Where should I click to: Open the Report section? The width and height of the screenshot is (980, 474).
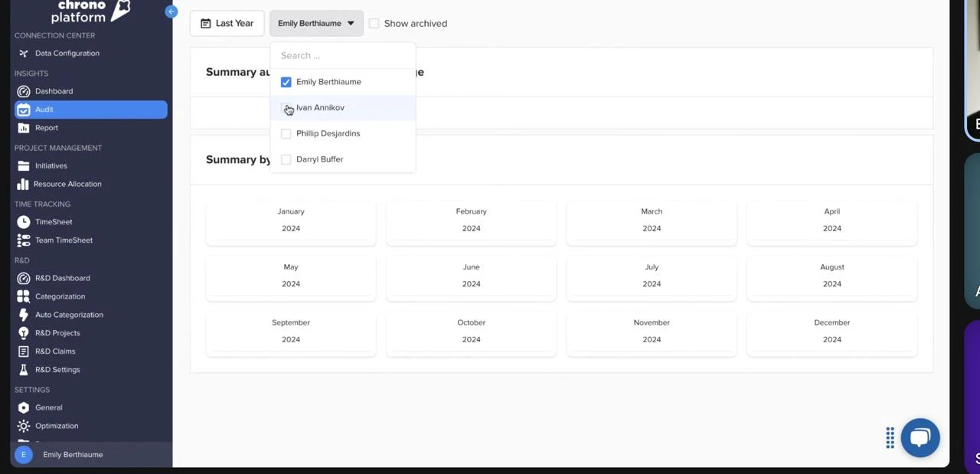(46, 127)
